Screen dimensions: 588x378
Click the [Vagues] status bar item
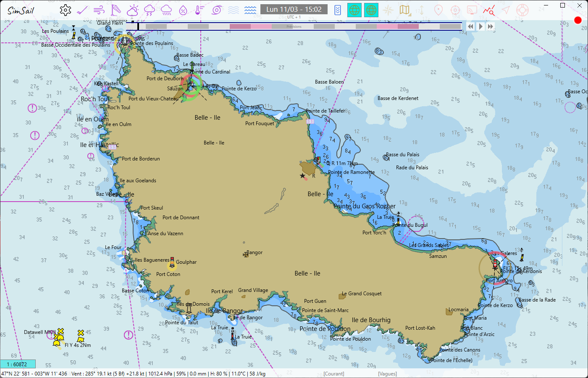click(387, 374)
